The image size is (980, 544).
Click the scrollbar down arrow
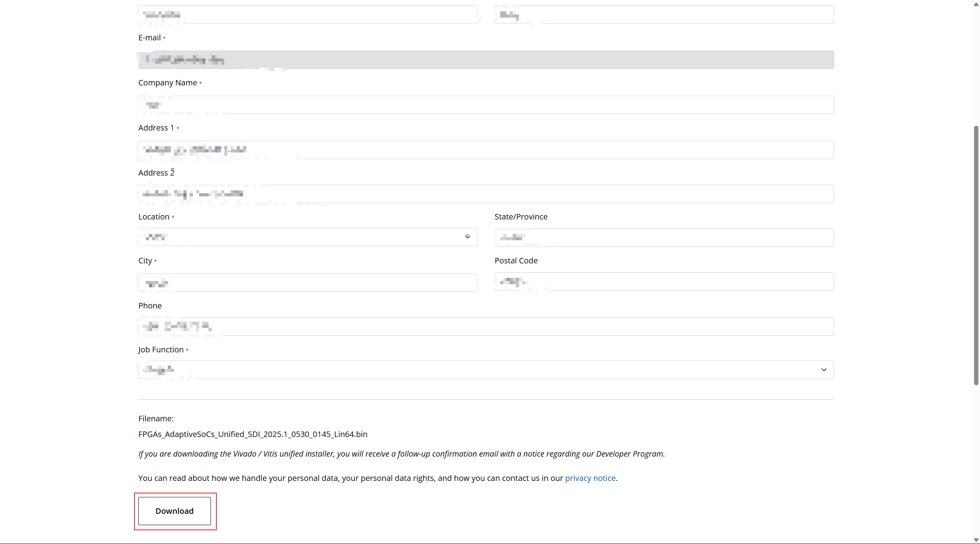(976, 540)
